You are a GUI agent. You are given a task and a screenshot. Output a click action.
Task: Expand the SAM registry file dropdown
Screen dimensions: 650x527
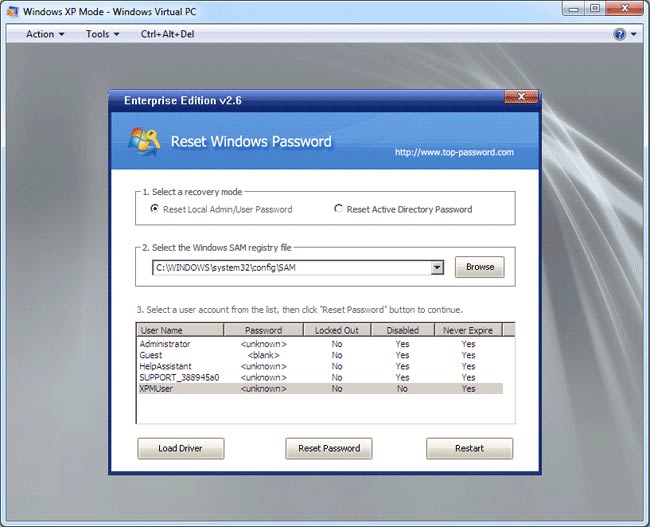(437, 268)
